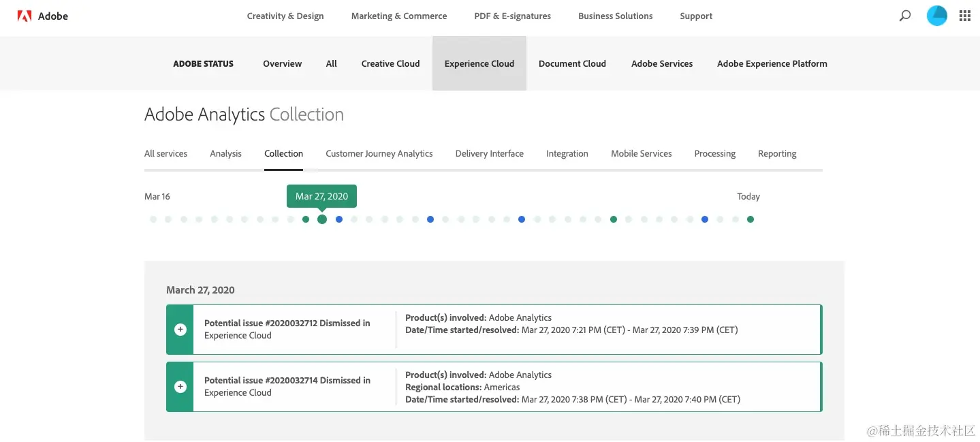Go to Document Cloud status

[x=572, y=63]
